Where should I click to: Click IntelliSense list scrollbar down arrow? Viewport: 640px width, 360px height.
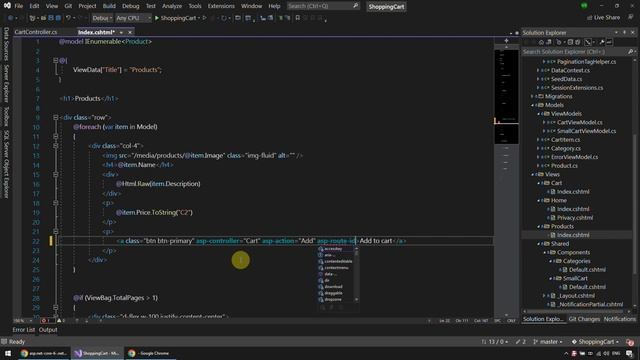[x=357, y=300]
